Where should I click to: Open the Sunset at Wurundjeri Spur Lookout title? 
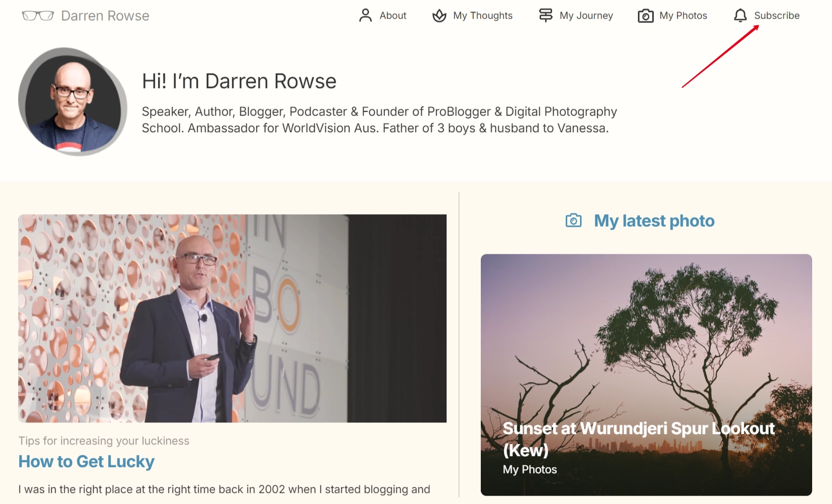tap(638, 439)
